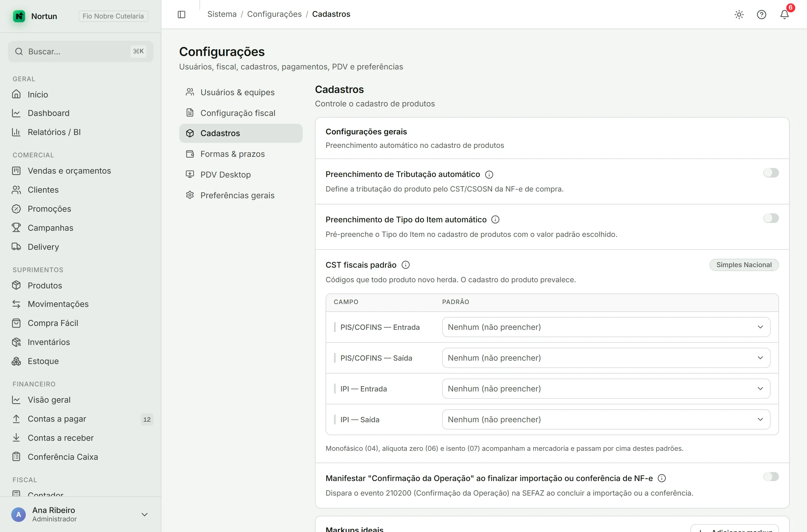Image resolution: width=807 pixels, height=532 pixels.
Task: Select Cadastros settings tab
Action: (241, 133)
